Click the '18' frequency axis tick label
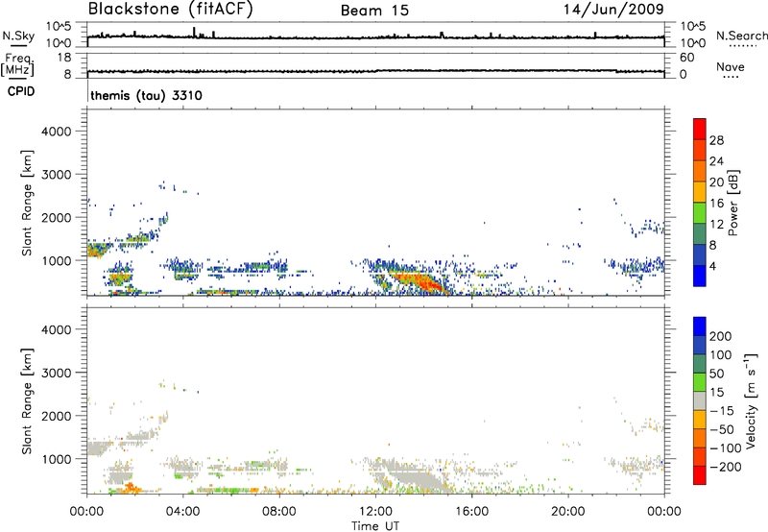This screenshot has height=532, width=768. pos(64,58)
